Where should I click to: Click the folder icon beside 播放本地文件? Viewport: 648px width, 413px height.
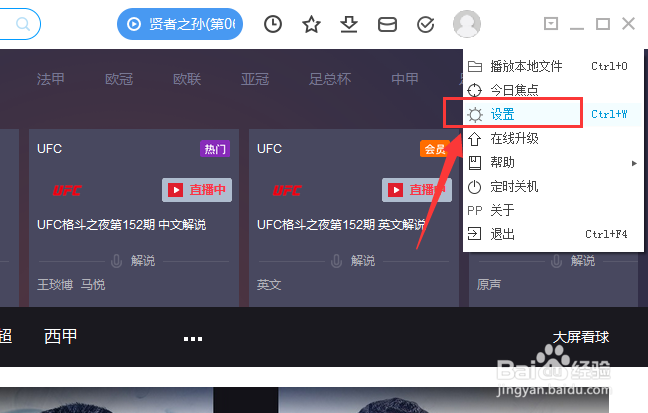click(x=475, y=66)
